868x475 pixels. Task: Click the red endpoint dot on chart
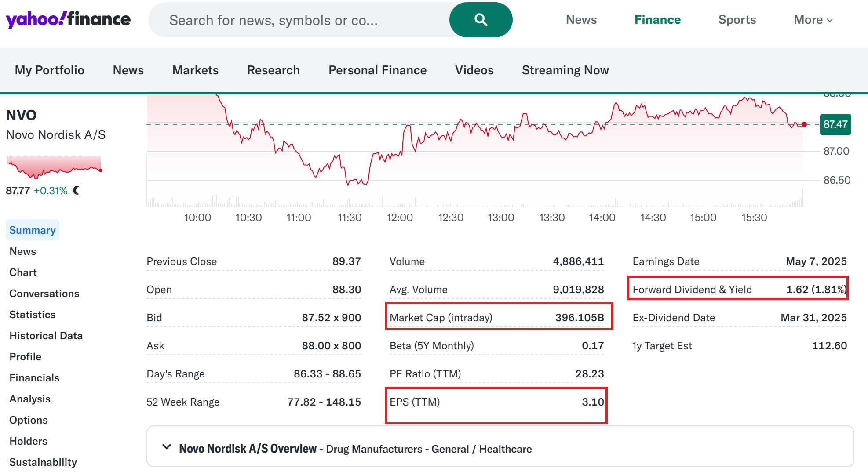[804, 124]
